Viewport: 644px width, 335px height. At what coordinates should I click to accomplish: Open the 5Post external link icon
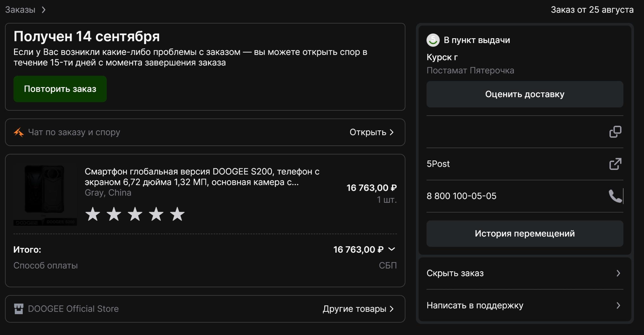coord(615,164)
